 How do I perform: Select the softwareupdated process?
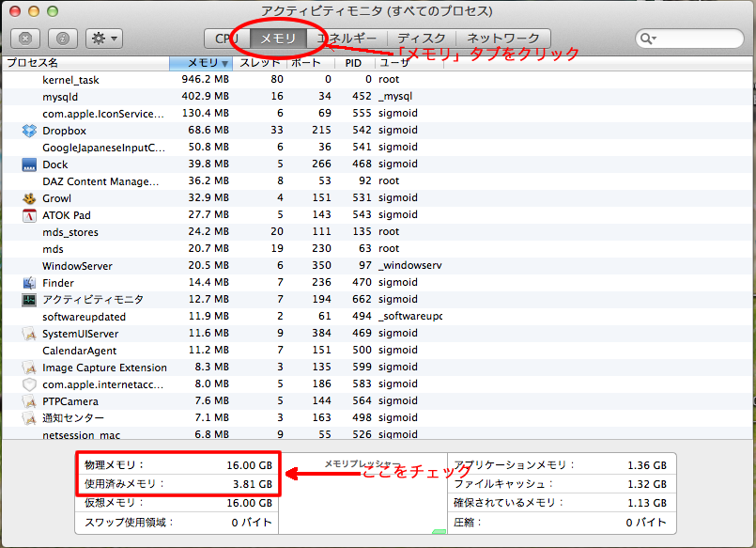[x=377, y=317]
